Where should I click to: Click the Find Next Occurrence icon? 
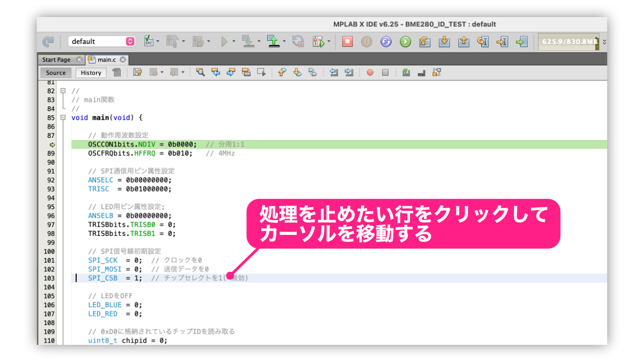[231, 72]
